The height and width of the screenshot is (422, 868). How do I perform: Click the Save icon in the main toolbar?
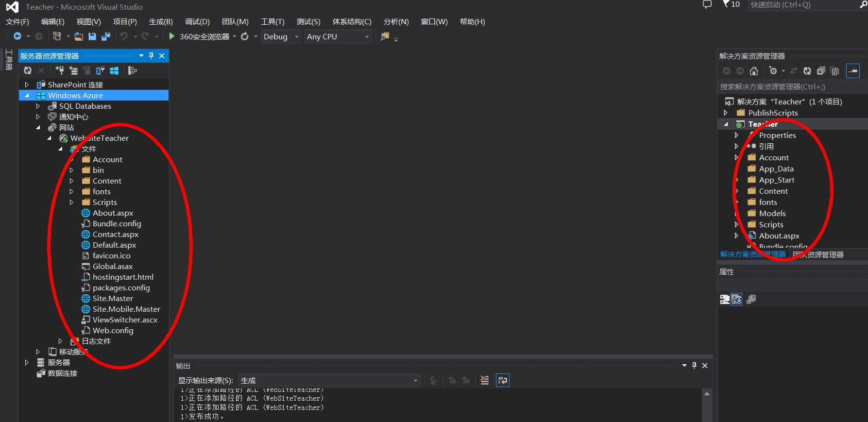(92, 36)
